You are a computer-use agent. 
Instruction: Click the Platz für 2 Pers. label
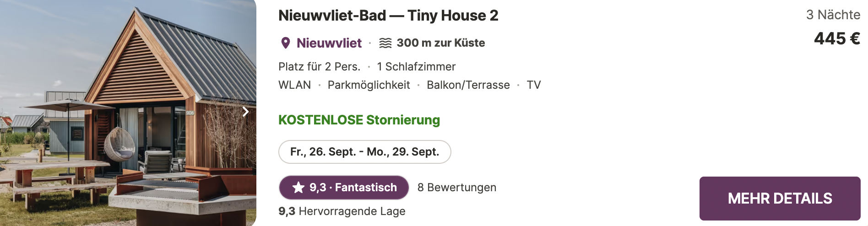319,67
